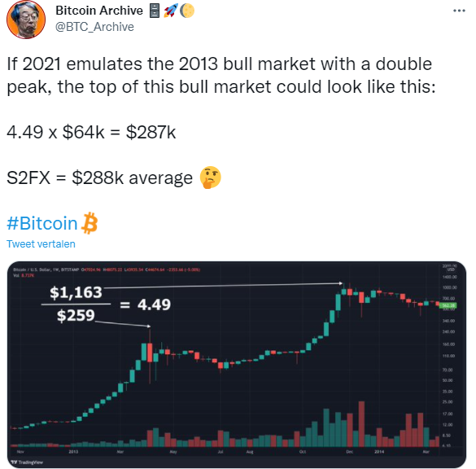
Task: Open the #Bitcoin hashtag
Action: (42, 223)
